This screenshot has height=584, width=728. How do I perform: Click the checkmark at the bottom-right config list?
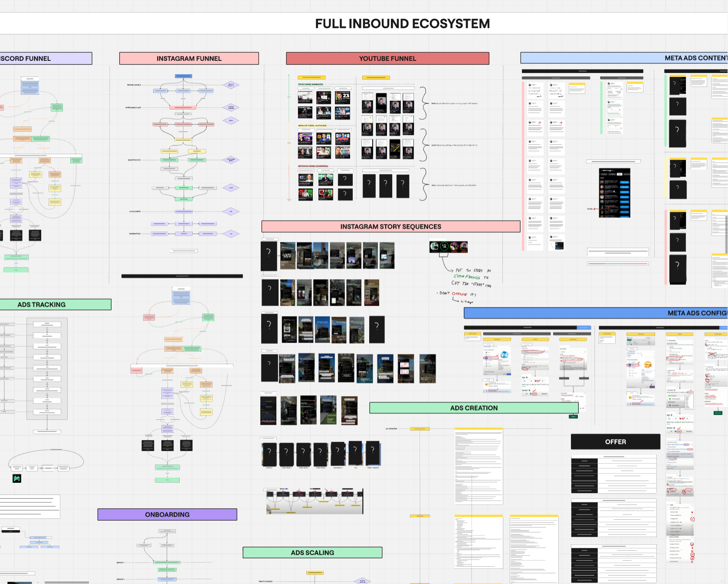pyautogui.click(x=692, y=558)
